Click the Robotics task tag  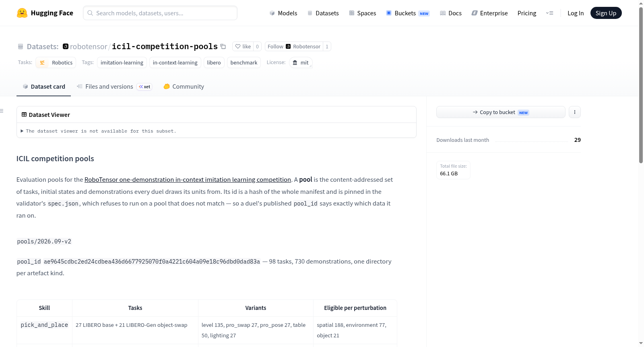56,62
